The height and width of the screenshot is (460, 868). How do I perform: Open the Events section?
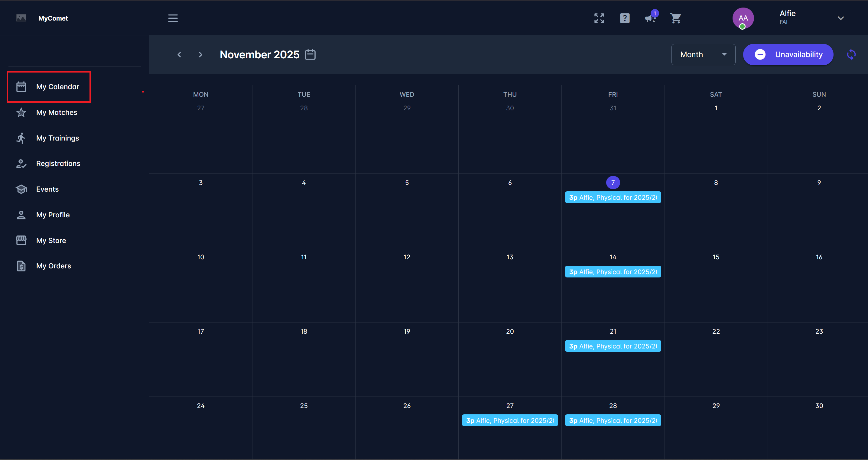[x=47, y=189]
